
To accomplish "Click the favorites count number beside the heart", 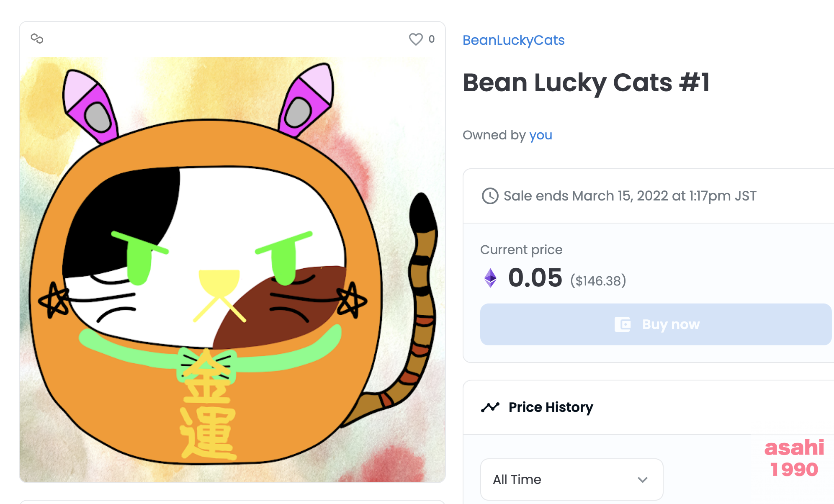I will [431, 39].
